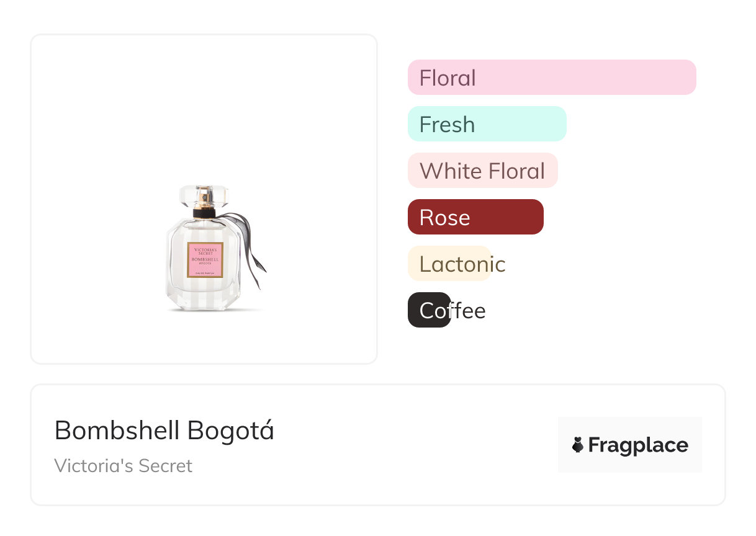Screen dimensions: 756x536
Task: Click the Fragplace wordmark text
Action: pyautogui.click(x=637, y=445)
